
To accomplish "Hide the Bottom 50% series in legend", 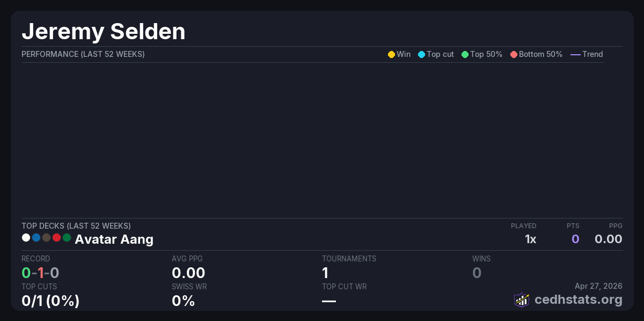I will click(536, 54).
